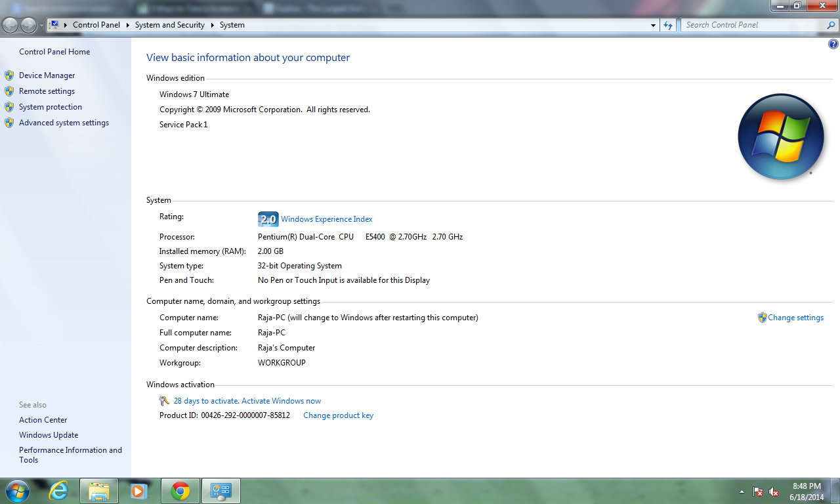Image resolution: width=840 pixels, height=504 pixels.
Task: Click the Refresh button in address bar
Action: point(668,25)
